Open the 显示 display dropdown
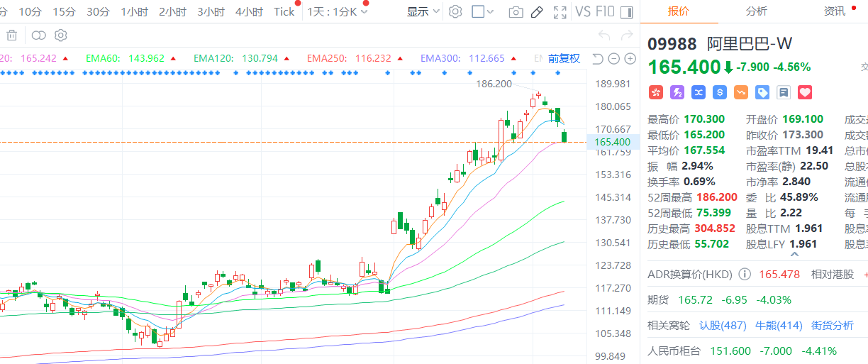868x364 pixels. pos(423,12)
